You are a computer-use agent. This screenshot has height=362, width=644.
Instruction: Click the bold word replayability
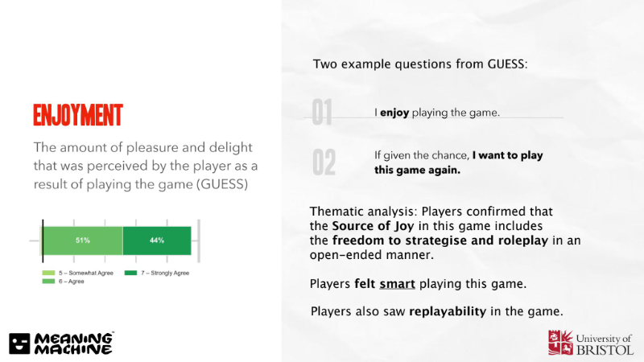coord(448,311)
